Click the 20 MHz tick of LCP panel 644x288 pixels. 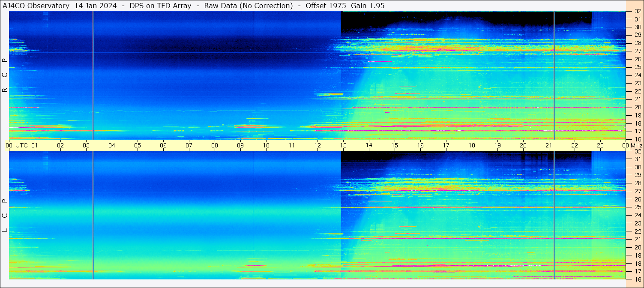click(637, 247)
